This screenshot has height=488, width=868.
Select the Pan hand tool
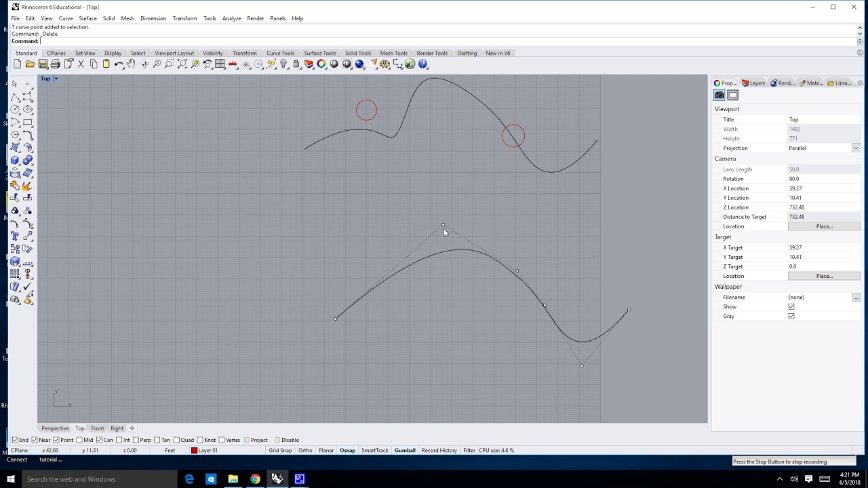pyautogui.click(x=132, y=64)
